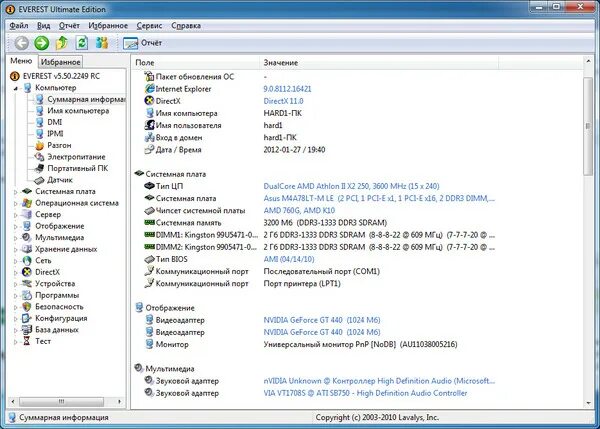Select the Суммарная информация tree item

point(86,99)
